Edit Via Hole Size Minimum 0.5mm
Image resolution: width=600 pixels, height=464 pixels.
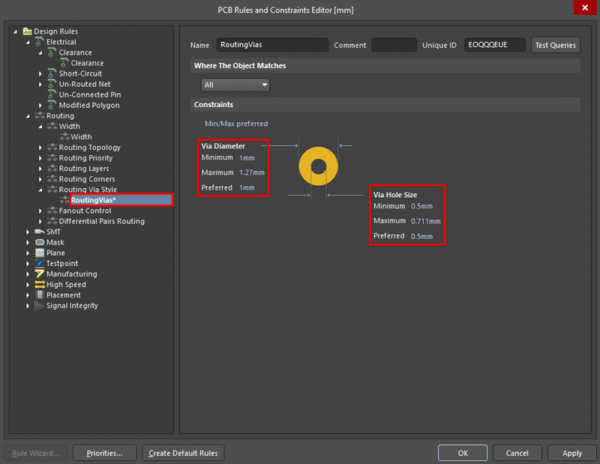click(422, 206)
